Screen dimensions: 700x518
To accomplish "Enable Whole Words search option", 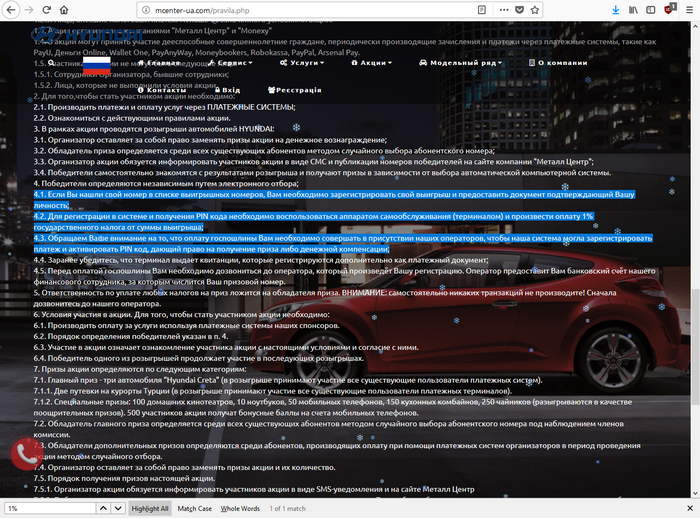I will click(x=241, y=509).
